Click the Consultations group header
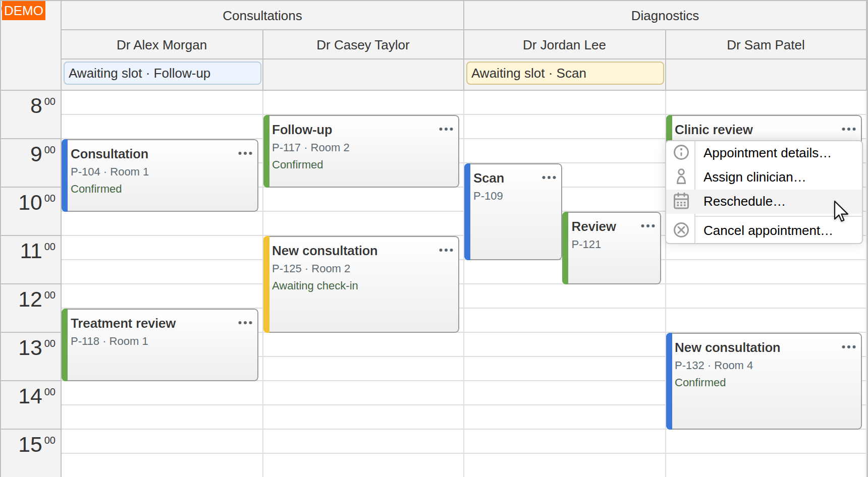The image size is (868, 477). click(x=262, y=16)
